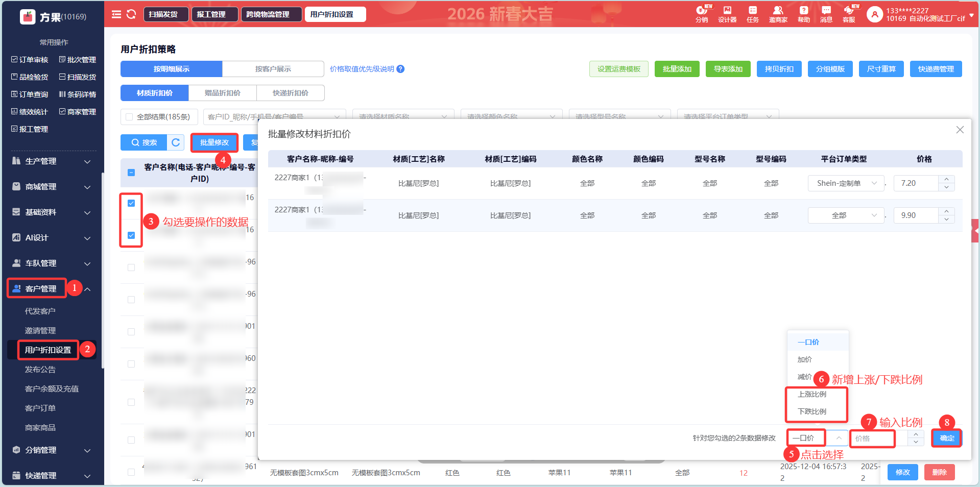This screenshot has width=980, height=487.
Task: Switch to the 赠品折扣价 tab
Action: pyautogui.click(x=222, y=93)
